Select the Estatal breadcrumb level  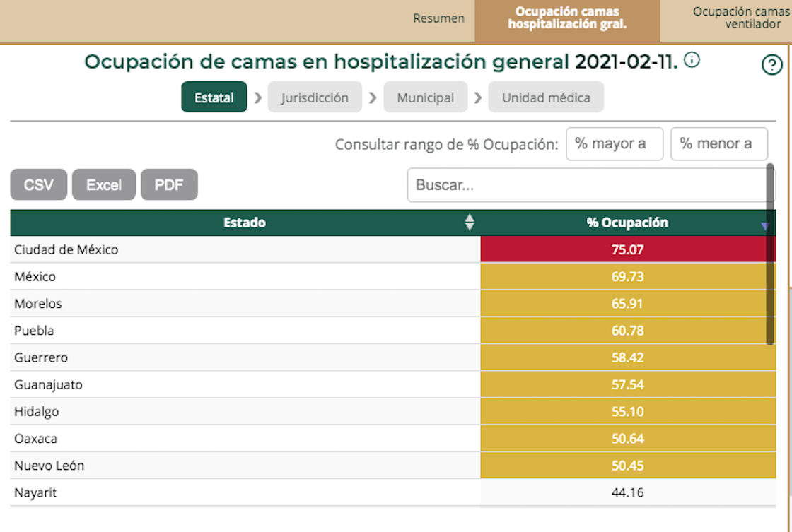(214, 97)
